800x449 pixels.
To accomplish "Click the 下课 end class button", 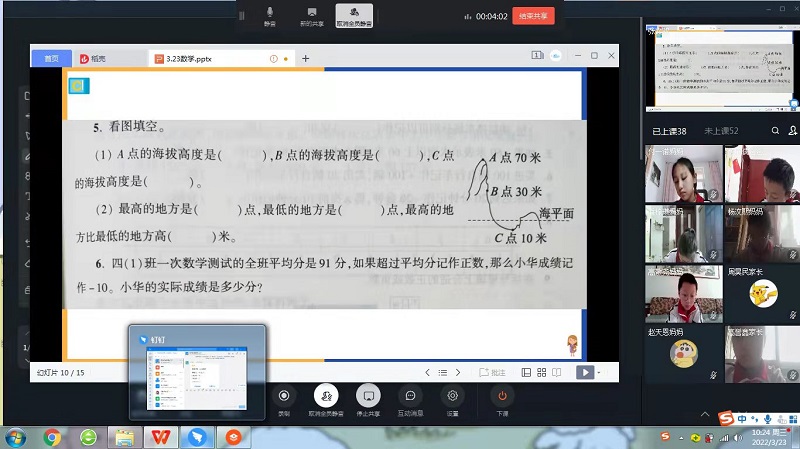I will tap(502, 402).
